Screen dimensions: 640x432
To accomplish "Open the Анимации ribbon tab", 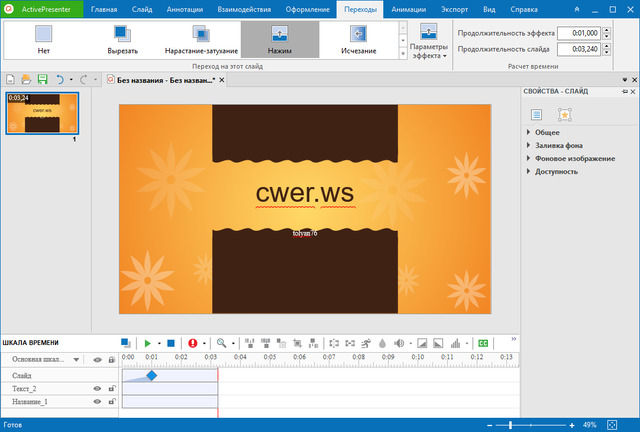I will click(412, 9).
